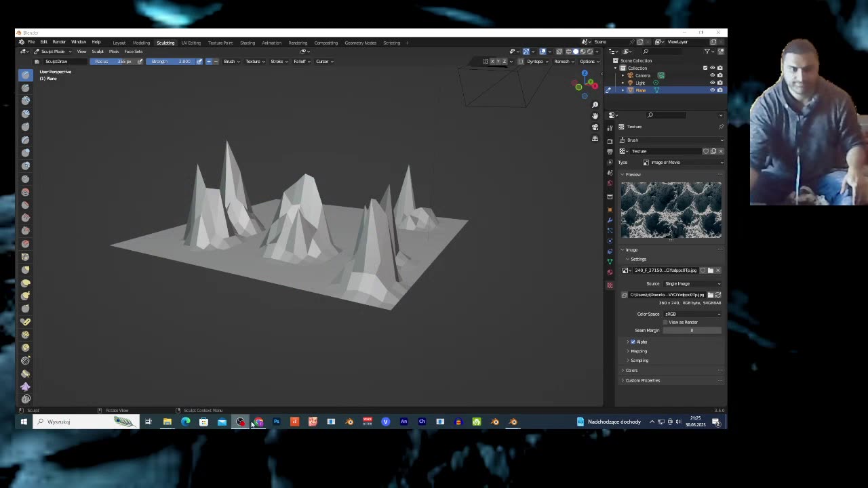Adjust the Radius slider
Image resolution: width=868 pixels, height=488 pixels.
pyautogui.click(x=113, y=62)
